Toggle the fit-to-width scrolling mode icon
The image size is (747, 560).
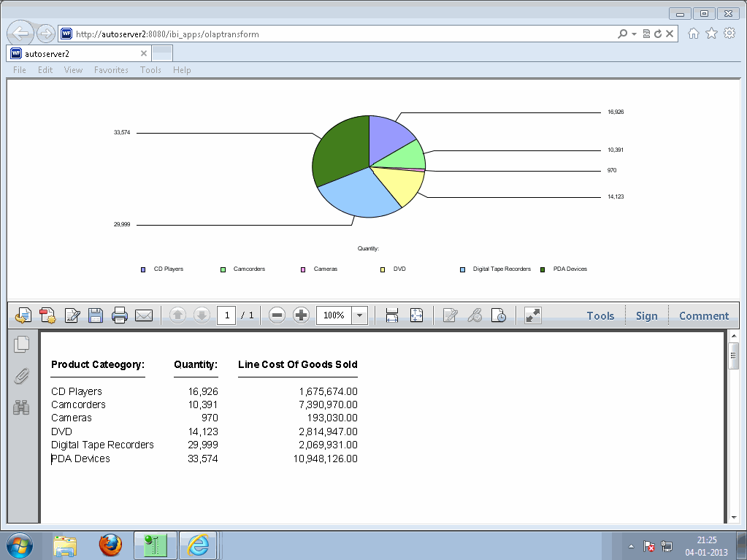[x=392, y=315]
